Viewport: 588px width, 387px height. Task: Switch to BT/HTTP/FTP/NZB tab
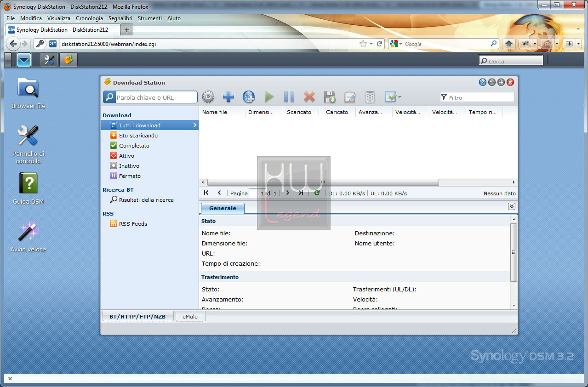(x=137, y=316)
